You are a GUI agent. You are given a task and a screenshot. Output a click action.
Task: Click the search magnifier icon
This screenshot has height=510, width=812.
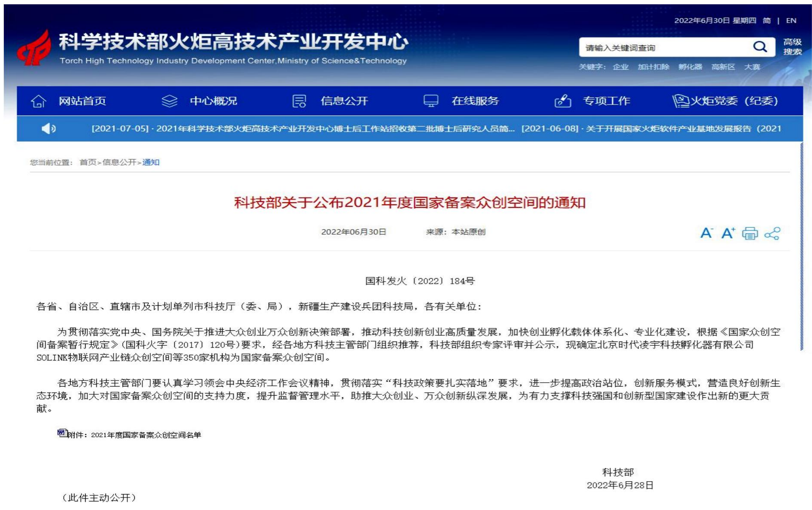[760, 47]
